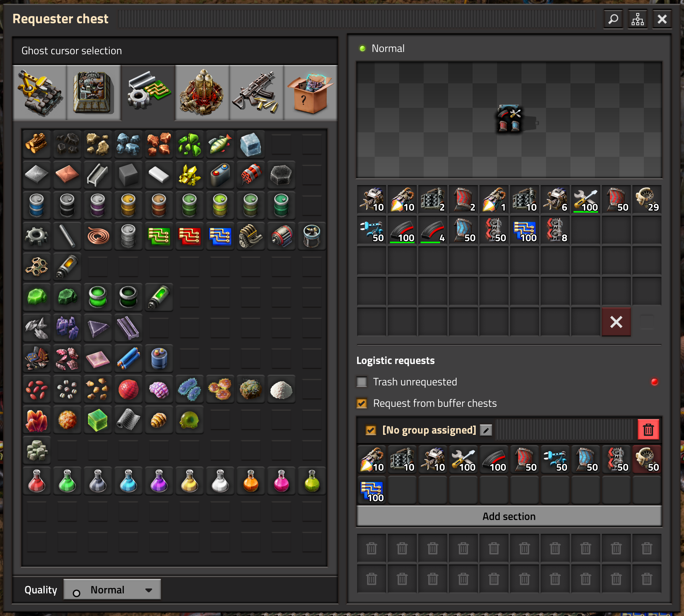Select the green logistic science pack
684x616 pixels.
[67, 481]
